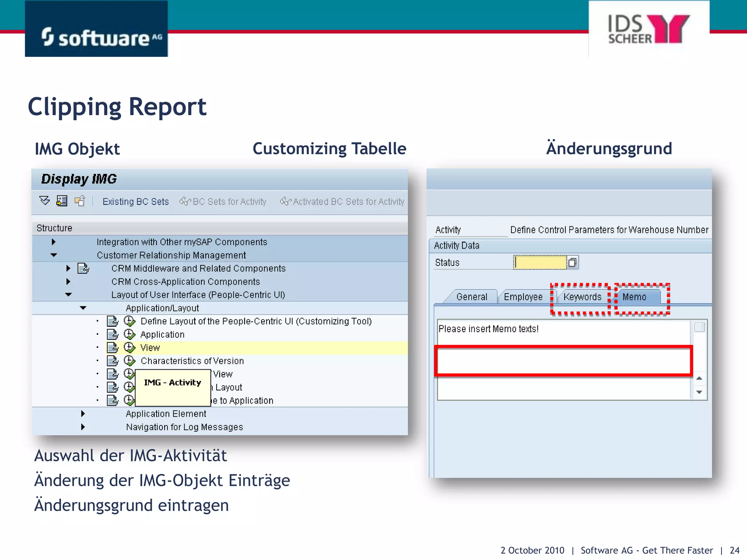Click execute icon beside highlighted View row
This screenshot has width=747, height=560.
(129, 347)
